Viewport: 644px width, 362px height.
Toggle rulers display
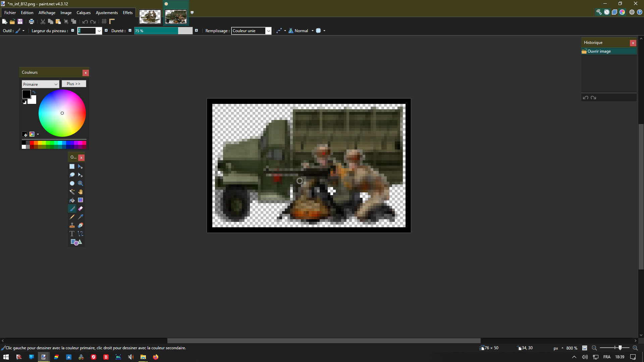[x=112, y=21]
